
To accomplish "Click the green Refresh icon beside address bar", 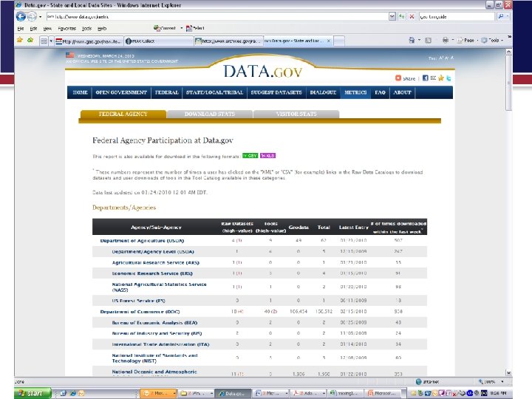I will point(402,16).
